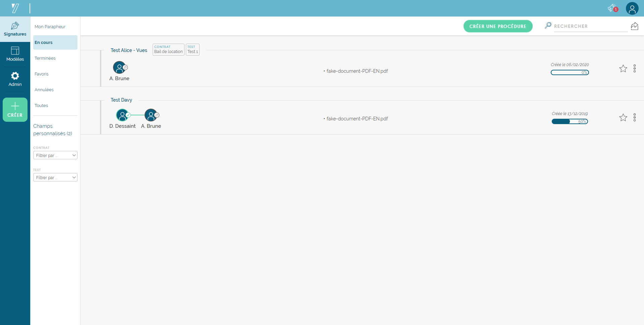Click the 50% progress bar
Screen dimensions: 644x325
pyautogui.click(x=570, y=121)
